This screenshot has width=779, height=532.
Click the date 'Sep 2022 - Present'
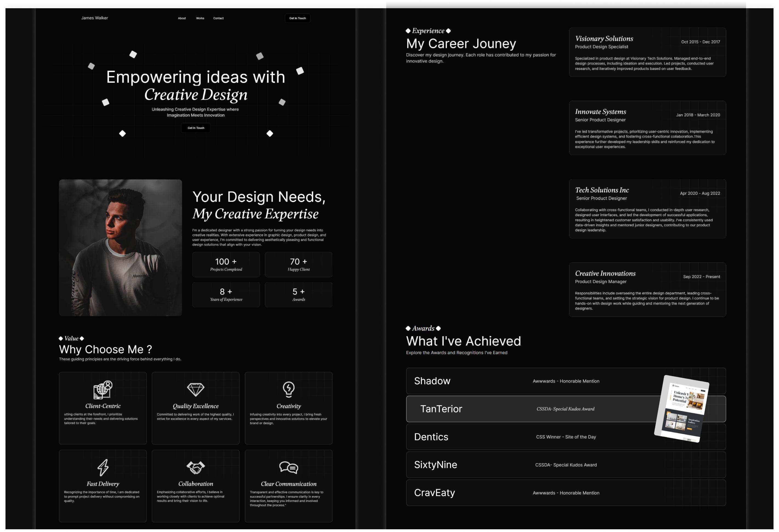click(x=701, y=277)
